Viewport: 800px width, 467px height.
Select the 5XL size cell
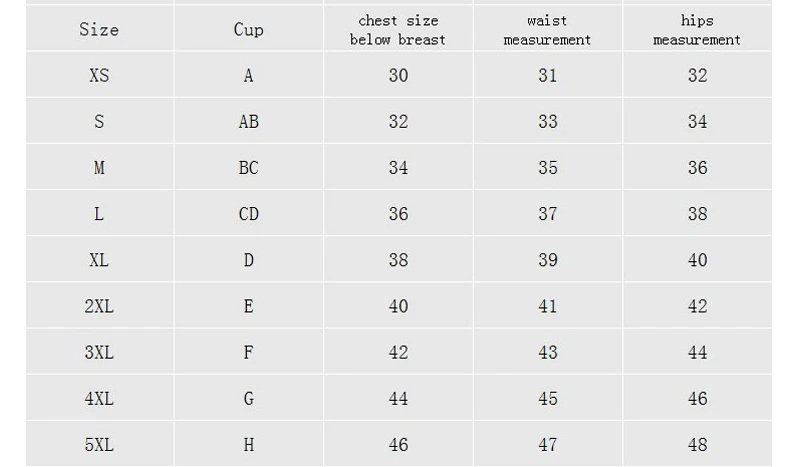[x=99, y=445]
